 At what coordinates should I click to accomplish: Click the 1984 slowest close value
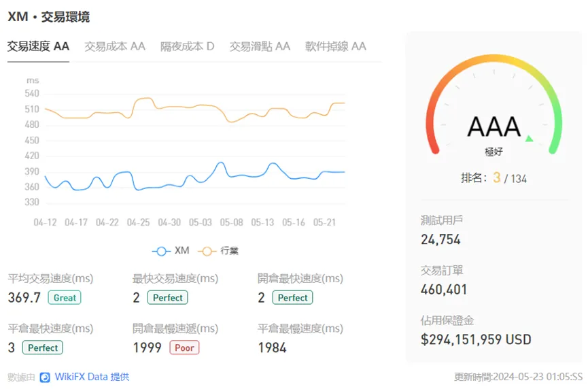pyautogui.click(x=273, y=348)
